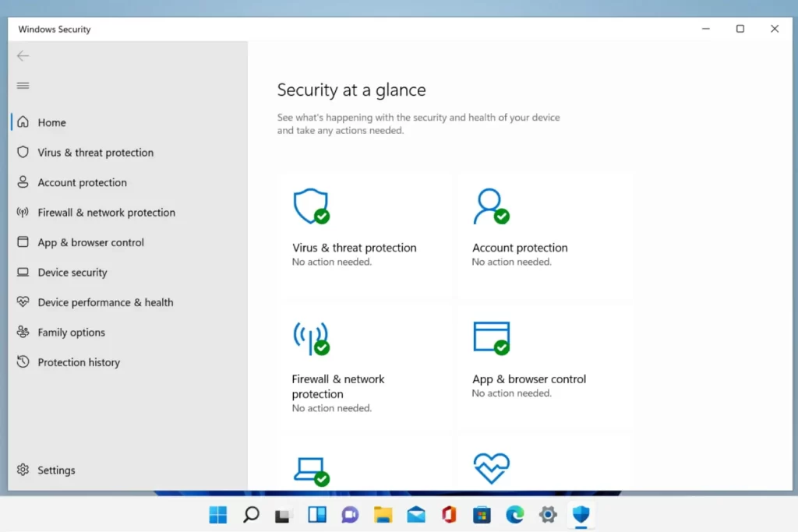Click the back arrow in the navigation pane
Screen dimensions: 798x532
(23, 55)
